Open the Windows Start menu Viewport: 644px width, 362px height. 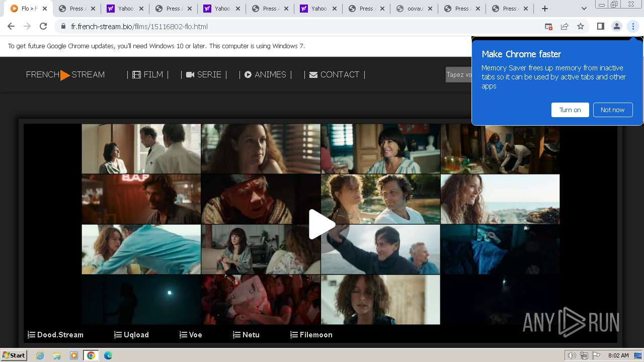14,355
